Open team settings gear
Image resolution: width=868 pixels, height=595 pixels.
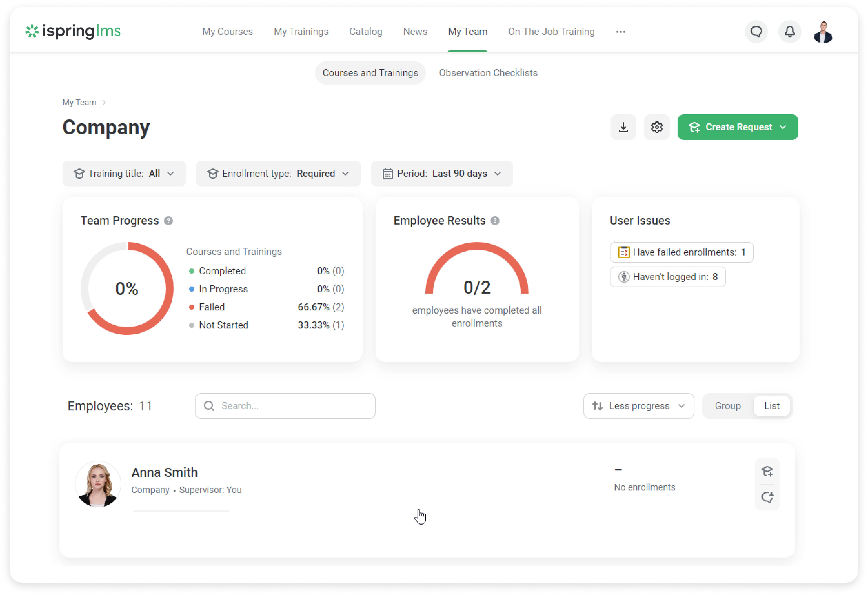click(657, 127)
